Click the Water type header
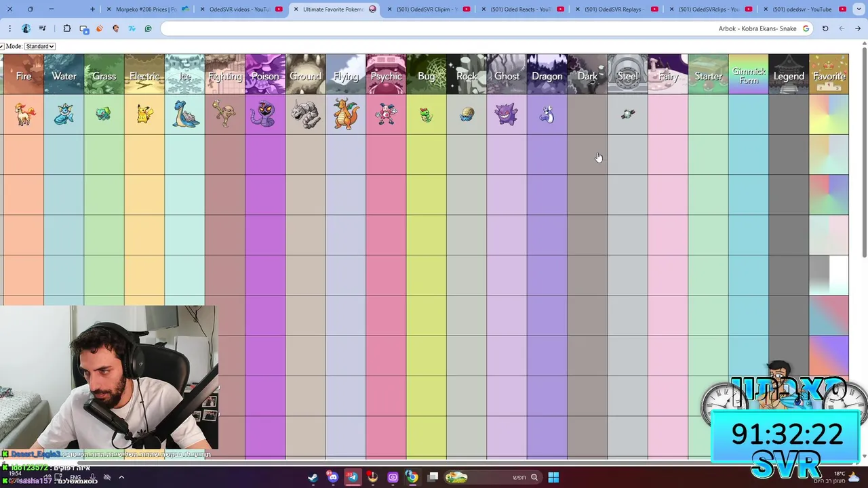This screenshot has width=868, height=488. point(64,75)
